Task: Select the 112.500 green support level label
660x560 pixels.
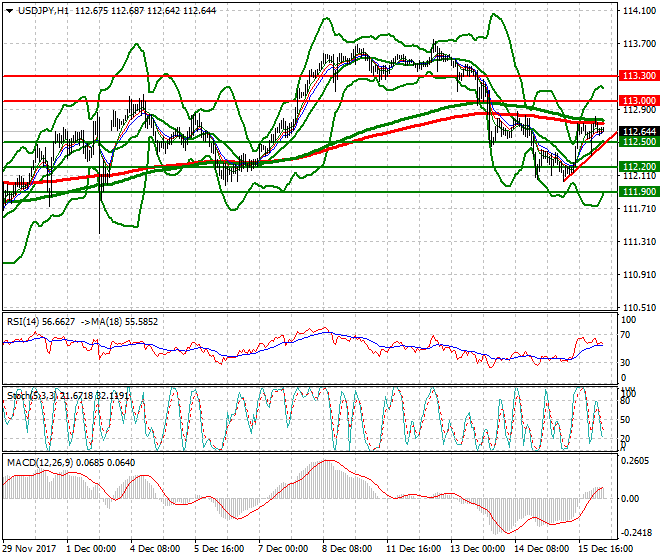Action: coord(639,142)
